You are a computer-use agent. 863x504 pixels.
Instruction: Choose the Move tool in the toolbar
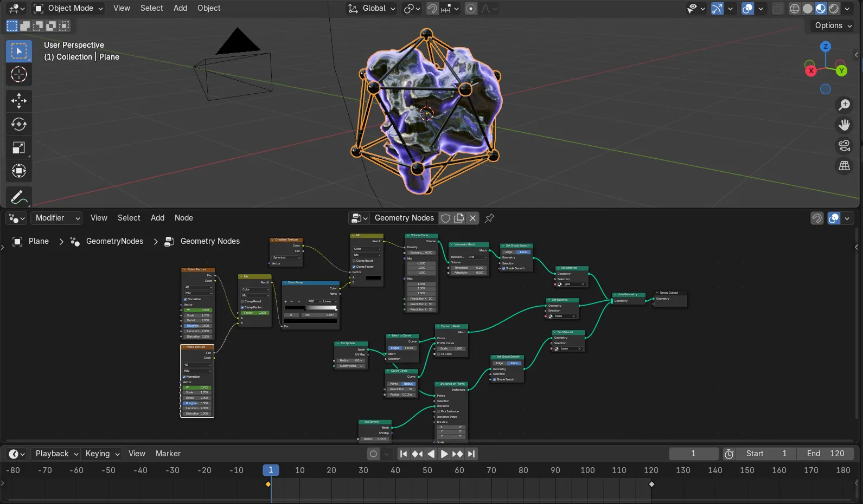pos(18,100)
